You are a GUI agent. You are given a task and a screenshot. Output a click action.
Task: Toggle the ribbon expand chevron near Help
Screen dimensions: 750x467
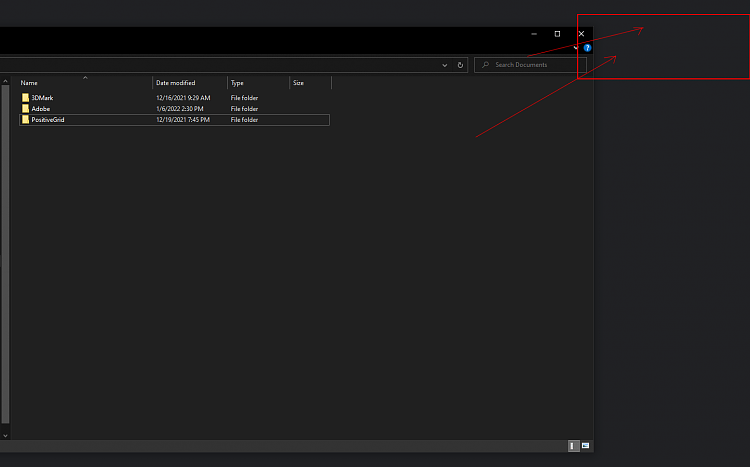[576, 48]
